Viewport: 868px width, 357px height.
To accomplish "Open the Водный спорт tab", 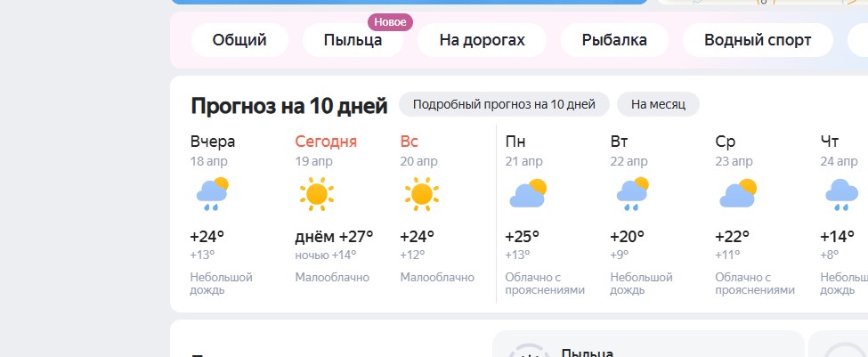I will [758, 40].
